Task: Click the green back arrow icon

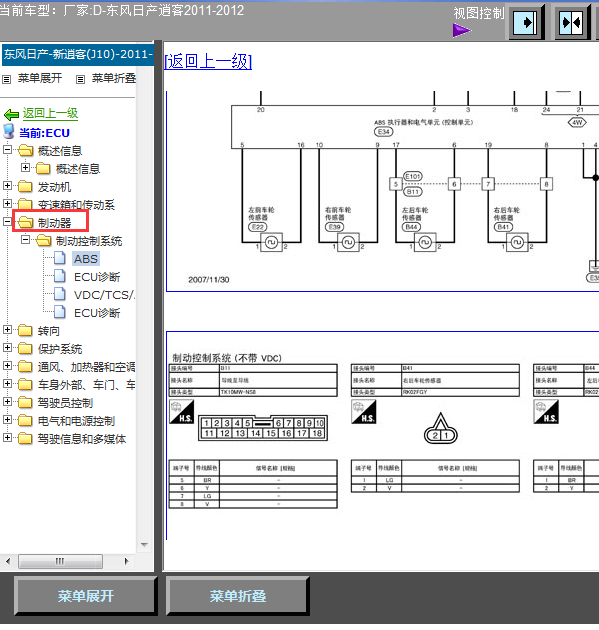Action: 11,115
